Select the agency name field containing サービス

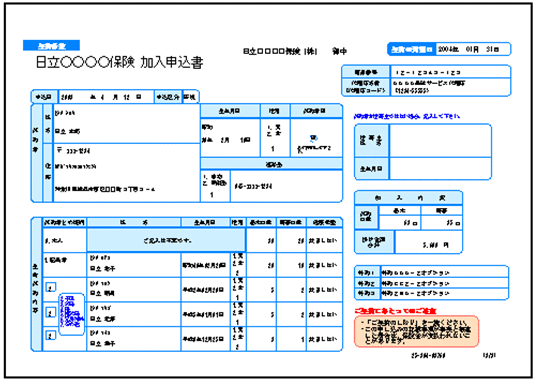(x=450, y=87)
